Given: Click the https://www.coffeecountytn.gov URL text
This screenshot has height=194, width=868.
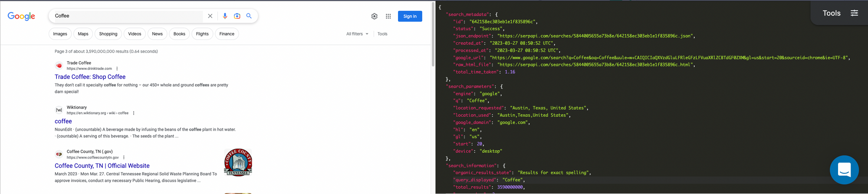Looking at the screenshot, I should click(x=93, y=158).
